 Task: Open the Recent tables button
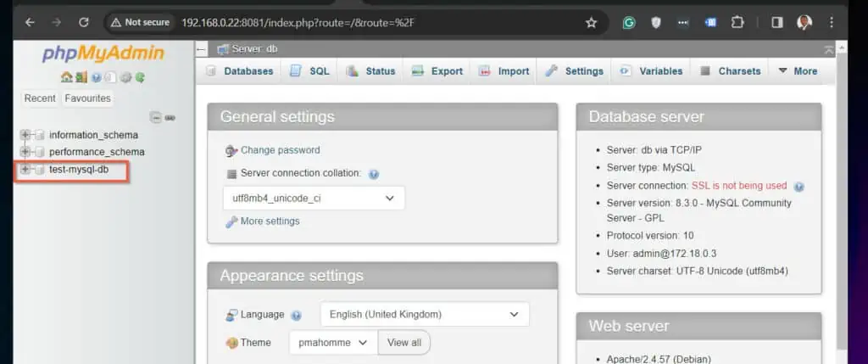point(40,98)
